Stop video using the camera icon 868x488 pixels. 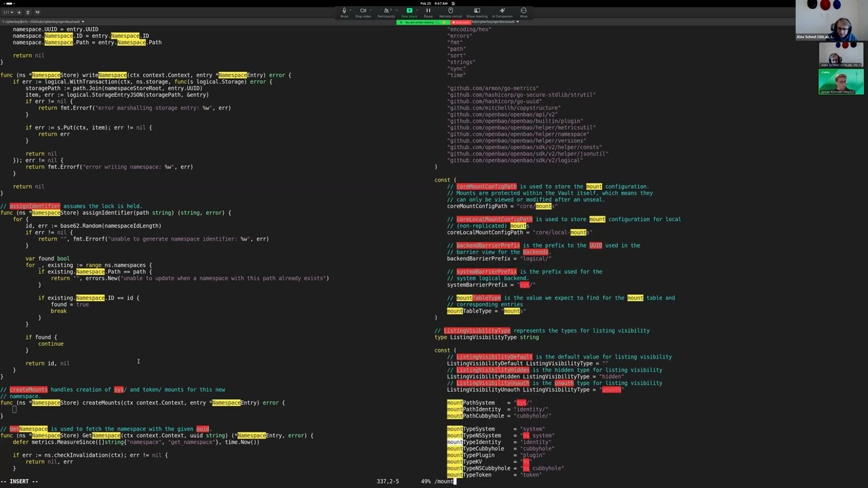(x=363, y=12)
